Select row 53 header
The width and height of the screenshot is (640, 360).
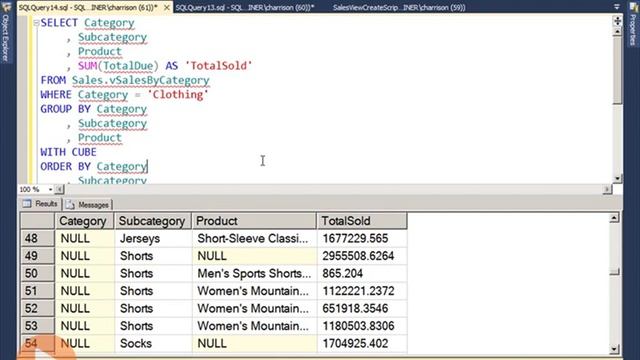click(37, 326)
